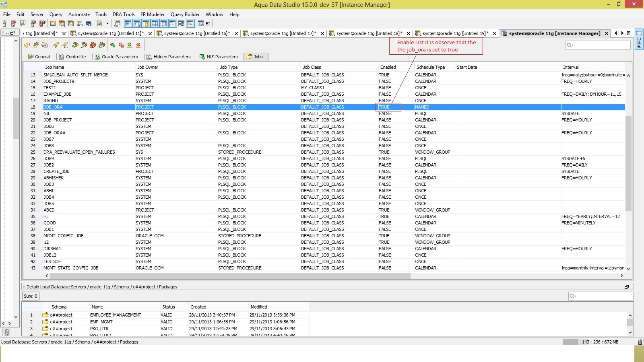Viewport: 644px width, 362px height.
Task: Open the first Query Analyzer toolbar icon
Action: pos(53,24)
